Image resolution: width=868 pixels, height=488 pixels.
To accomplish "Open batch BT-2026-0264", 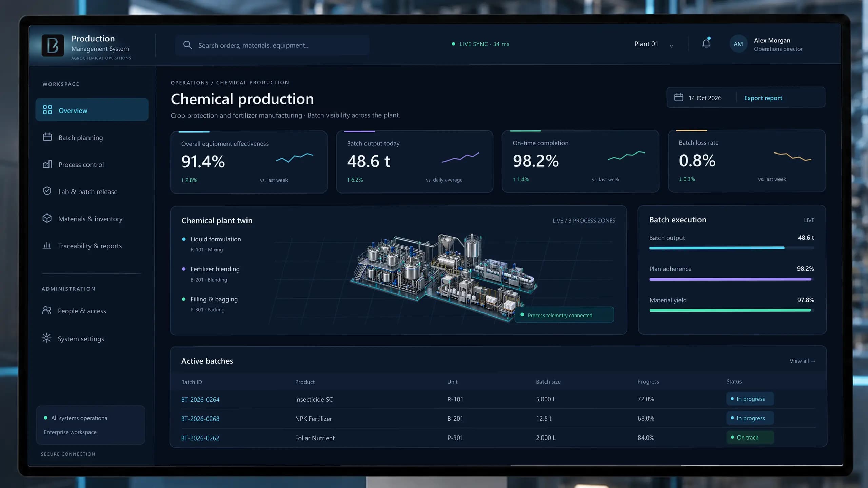I will click(x=200, y=400).
